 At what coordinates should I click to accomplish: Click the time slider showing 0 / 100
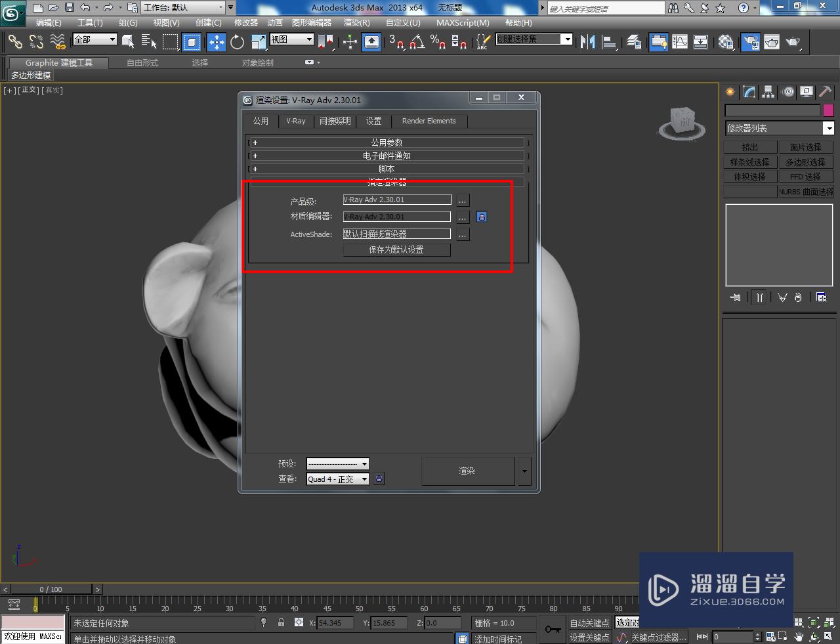point(51,590)
